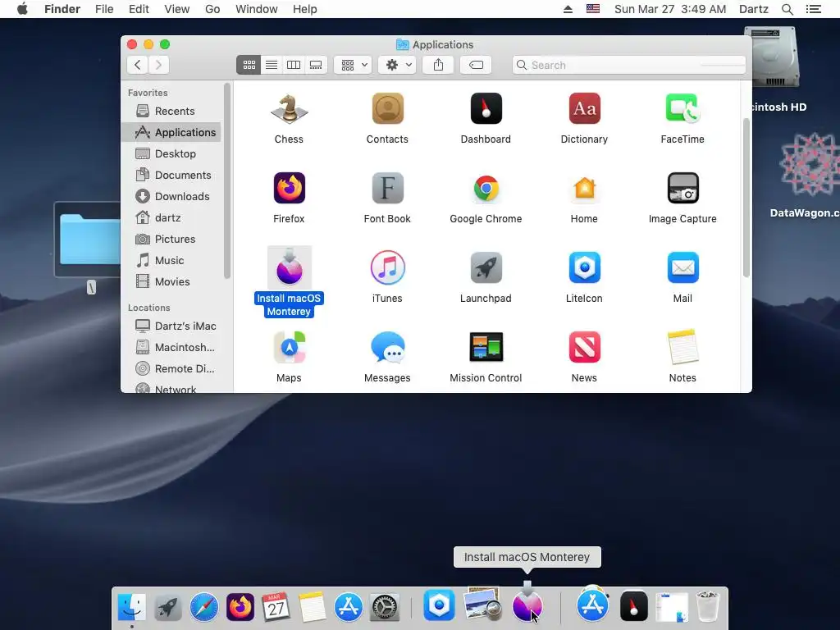Open the Dictionary app

coord(584,109)
